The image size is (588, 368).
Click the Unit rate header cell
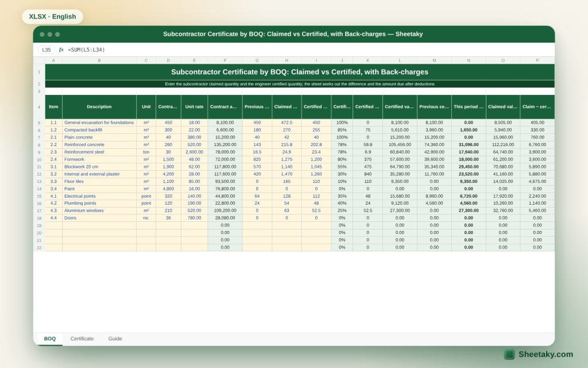click(194, 106)
